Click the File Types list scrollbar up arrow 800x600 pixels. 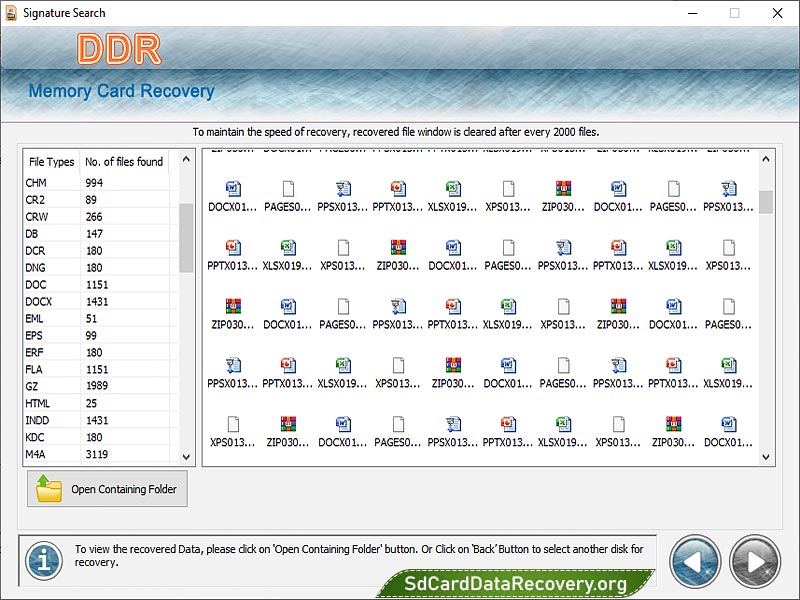(185, 160)
